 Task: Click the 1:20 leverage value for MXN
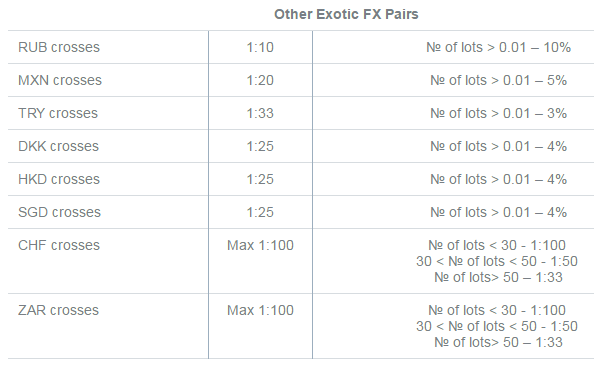click(260, 80)
